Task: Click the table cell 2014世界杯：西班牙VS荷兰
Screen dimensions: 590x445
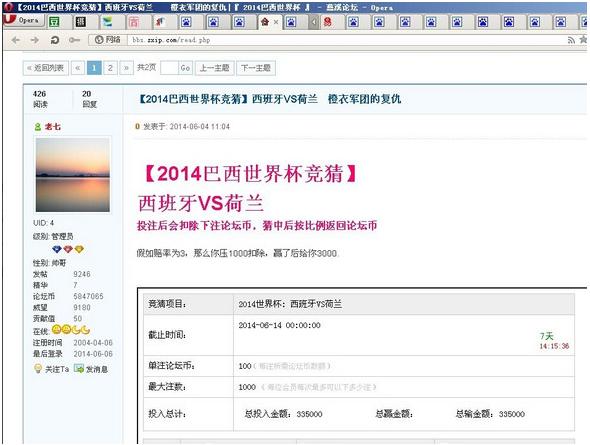Action: coord(290,304)
